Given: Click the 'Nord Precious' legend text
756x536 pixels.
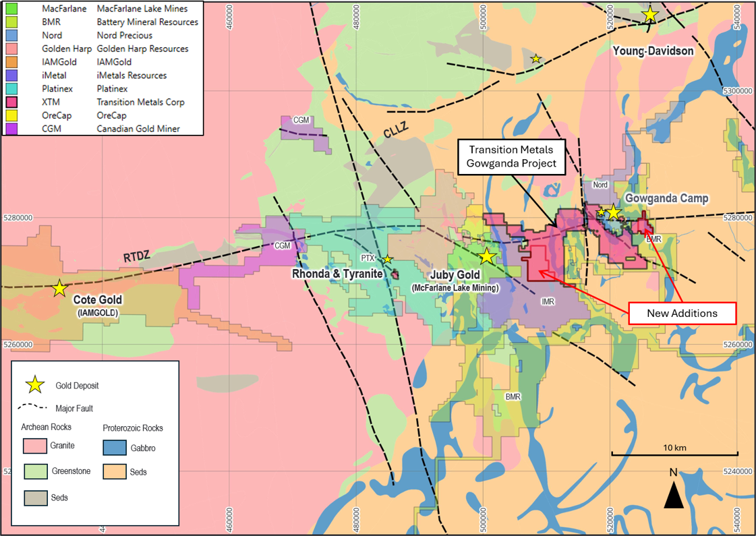Looking at the screenshot, I should [x=124, y=35].
